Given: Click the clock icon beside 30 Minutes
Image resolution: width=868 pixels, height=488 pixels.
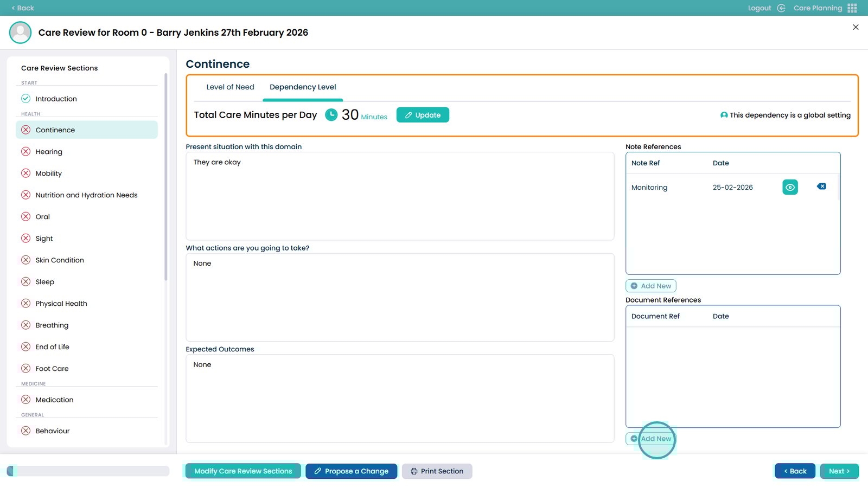Looking at the screenshot, I should click(331, 115).
